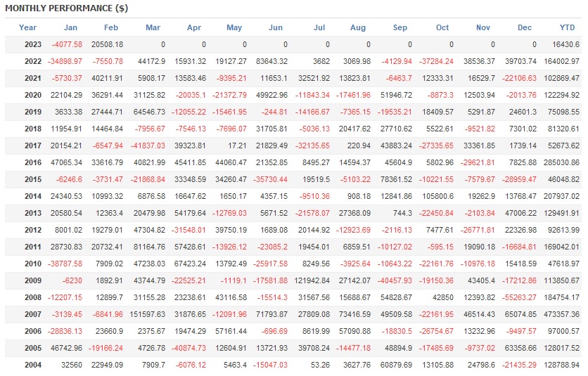Select the Dec column header
This screenshot has height=376, width=588.
click(525, 28)
